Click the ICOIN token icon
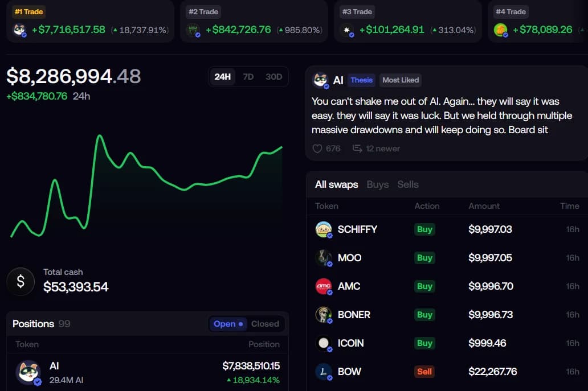The width and height of the screenshot is (588, 391). pos(324,343)
